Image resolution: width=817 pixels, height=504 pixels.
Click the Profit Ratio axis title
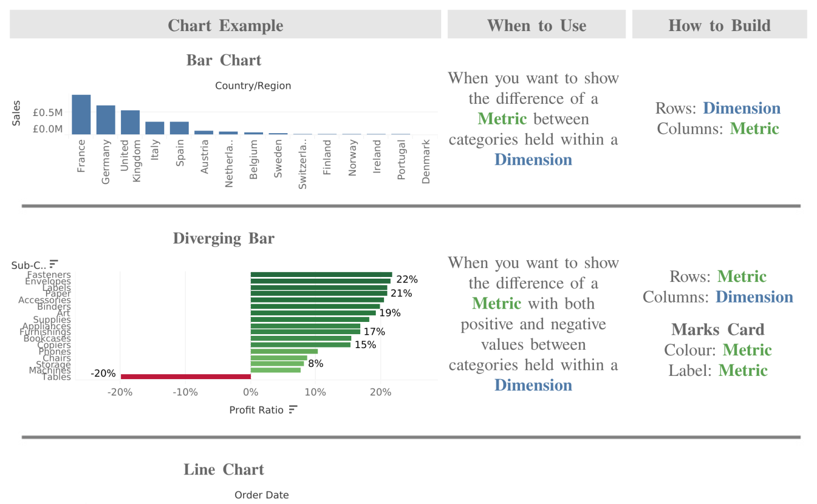click(256, 410)
